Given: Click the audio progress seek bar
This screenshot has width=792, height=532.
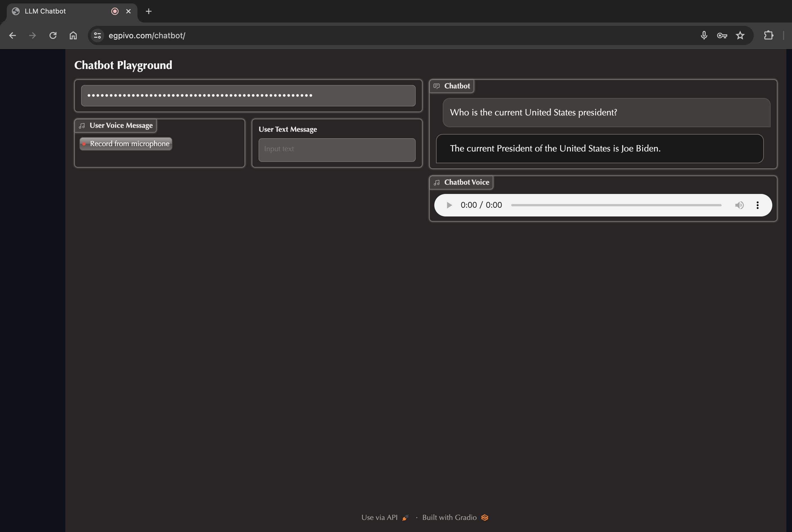Looking at the screenshot, I should pyautogui.click(x=616, y=205).
